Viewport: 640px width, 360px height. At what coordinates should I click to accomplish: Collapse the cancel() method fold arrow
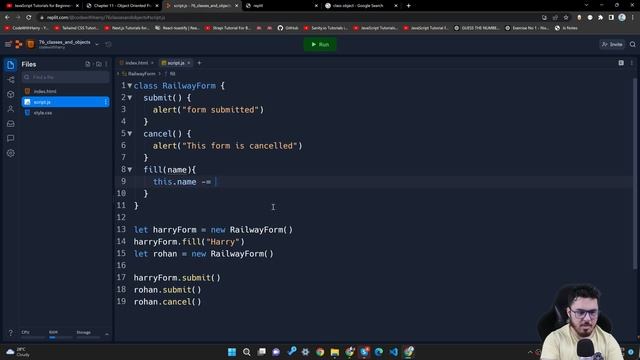130,133
